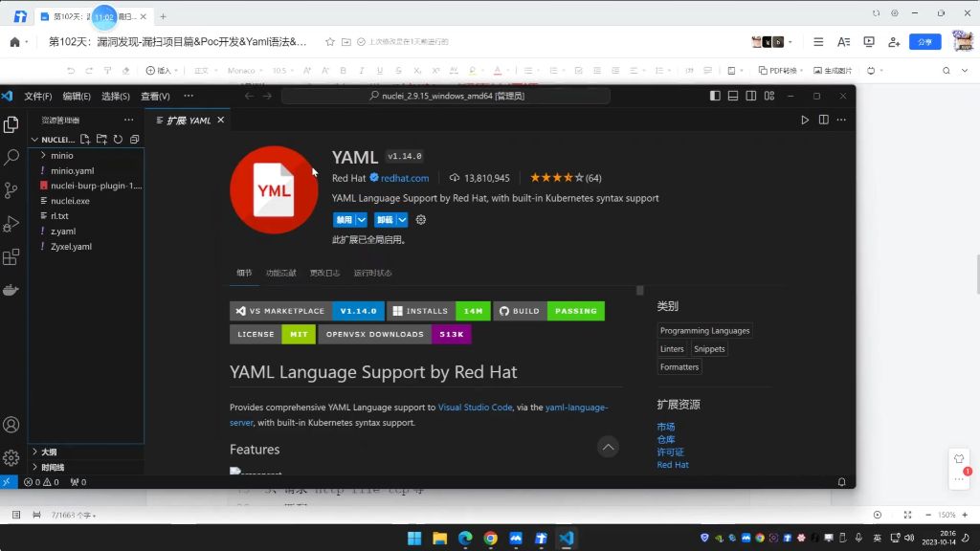
Task: Open the explorer panel ellipsis menu
Action: click(129, 120)
